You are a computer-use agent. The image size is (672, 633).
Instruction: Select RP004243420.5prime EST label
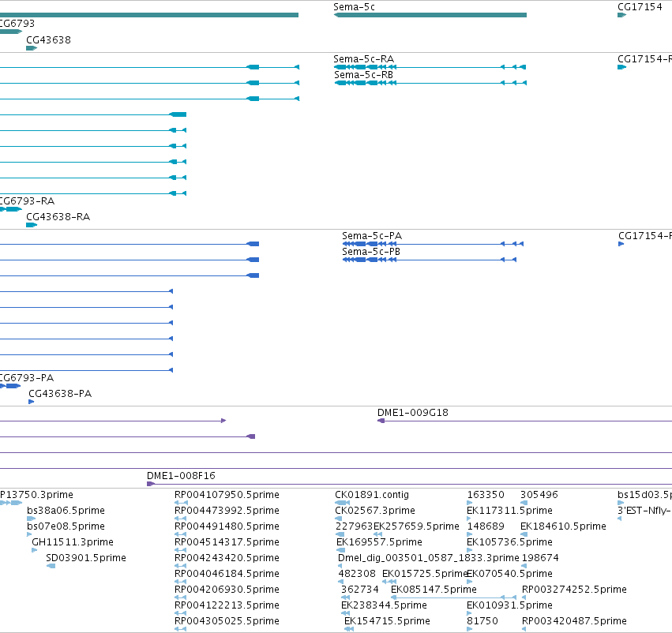pyautogui.click(x=227, y=558)
